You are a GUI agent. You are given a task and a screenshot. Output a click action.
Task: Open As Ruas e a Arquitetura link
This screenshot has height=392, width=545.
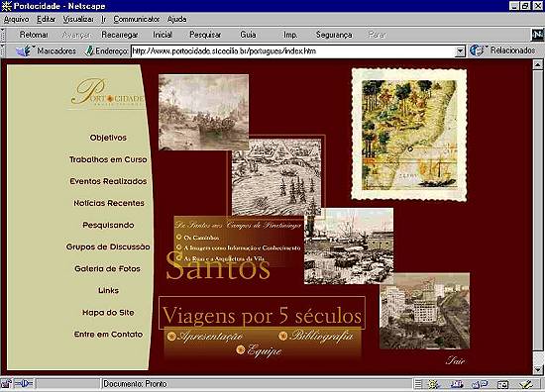coord(220,258)
